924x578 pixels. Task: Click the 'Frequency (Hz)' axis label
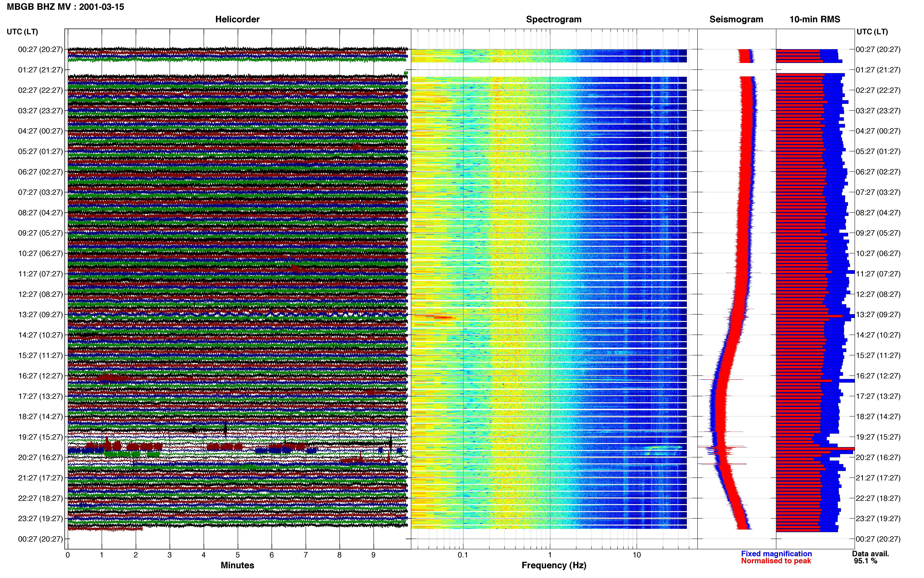tap(554, 565)
